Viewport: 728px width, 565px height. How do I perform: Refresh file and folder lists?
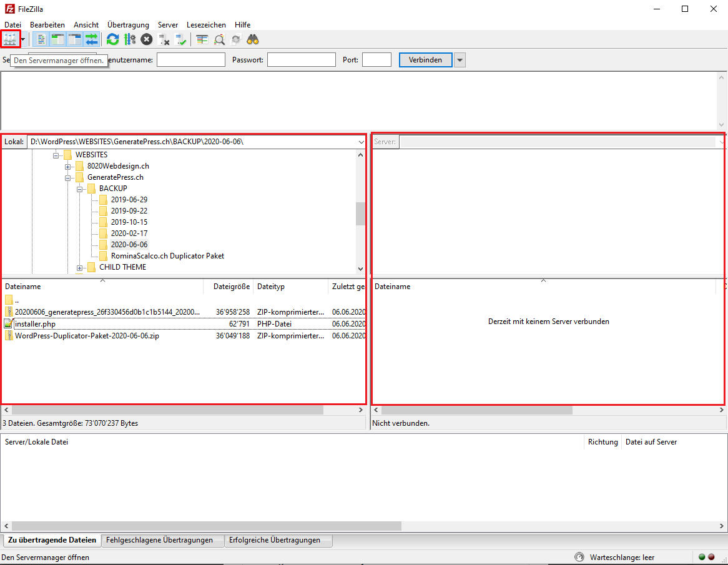pos(112,39)
